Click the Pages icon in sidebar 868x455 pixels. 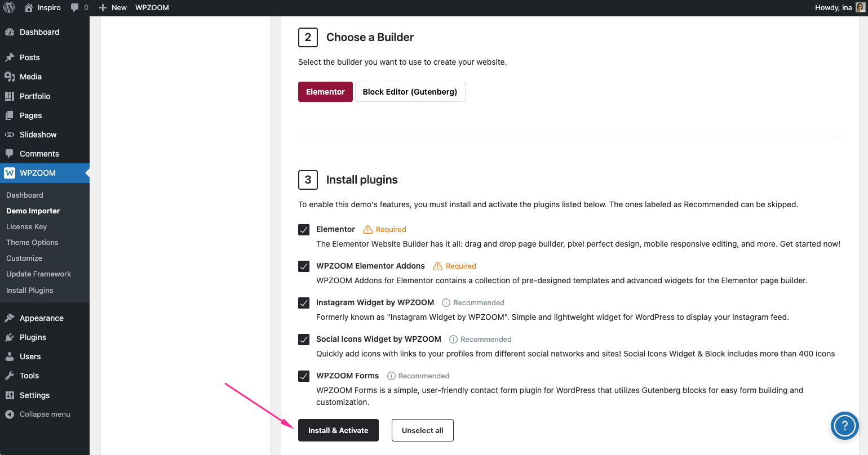10,115
